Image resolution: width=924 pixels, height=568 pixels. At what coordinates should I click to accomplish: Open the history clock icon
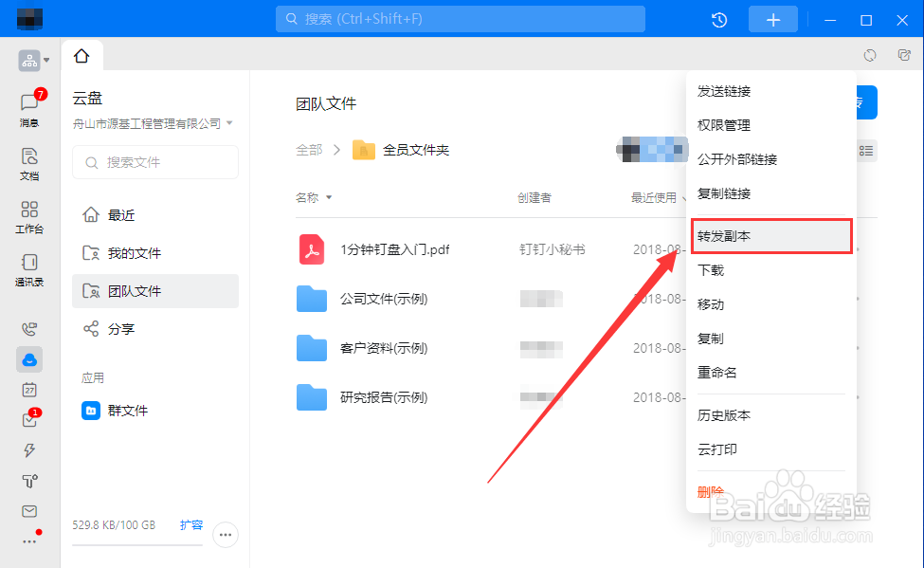click(x=719, y=20)
